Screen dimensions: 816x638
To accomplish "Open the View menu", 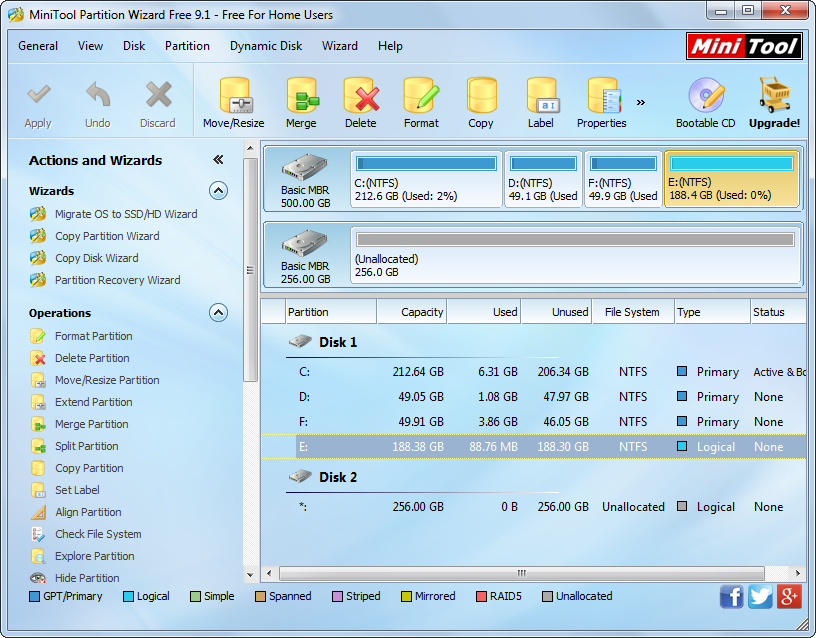I will pyautogui.click(x=91, y=46).
